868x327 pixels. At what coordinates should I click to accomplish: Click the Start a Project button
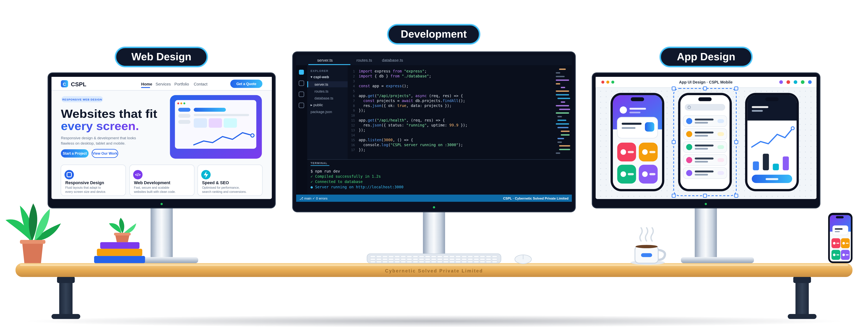74,153
